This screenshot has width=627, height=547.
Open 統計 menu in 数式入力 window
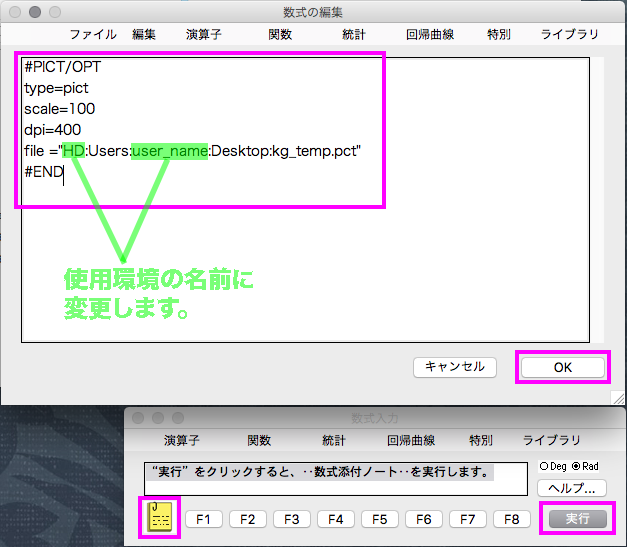(x=334, y=440)
